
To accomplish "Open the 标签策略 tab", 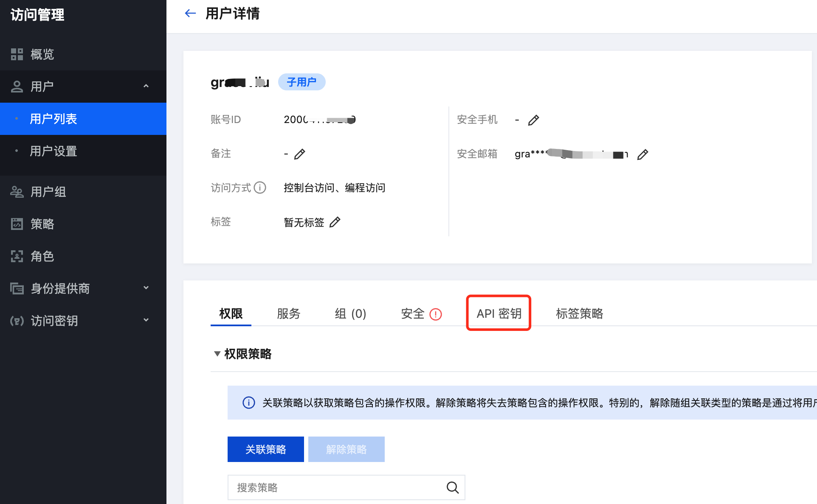I will coord(579,314).
